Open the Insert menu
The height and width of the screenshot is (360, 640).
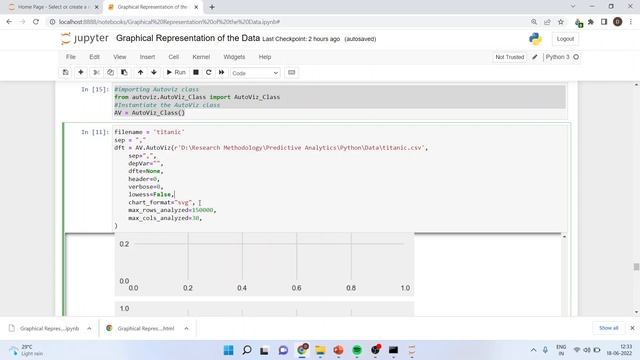point(147,57)
